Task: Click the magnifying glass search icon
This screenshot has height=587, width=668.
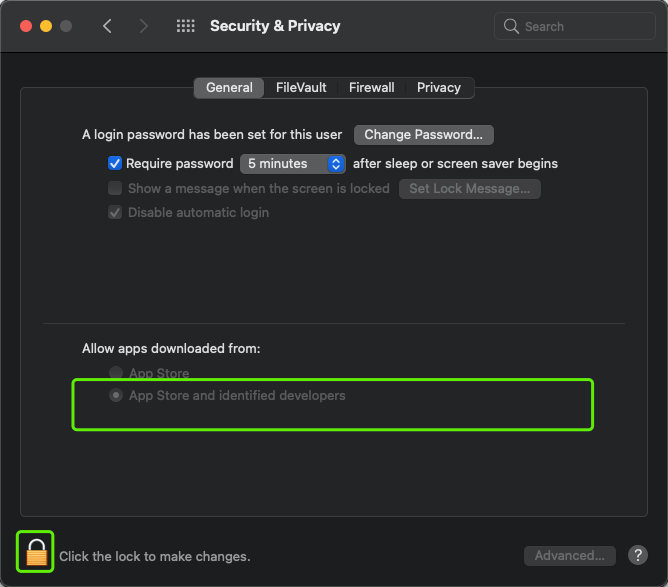Action: pyautogui.click(x=511, y=26)
